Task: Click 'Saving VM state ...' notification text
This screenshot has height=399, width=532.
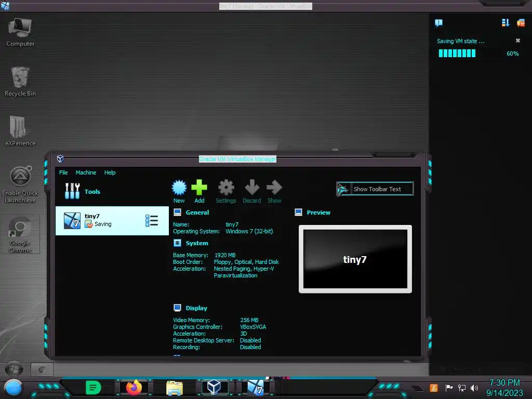Action: coord(460,41)
